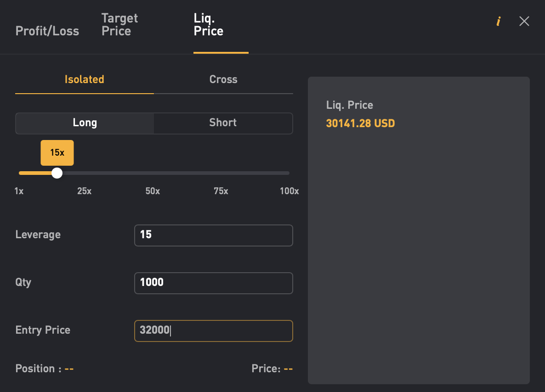Click the 50x leverage label
This screenshot has height=392, width=545.
pos(153,191)
